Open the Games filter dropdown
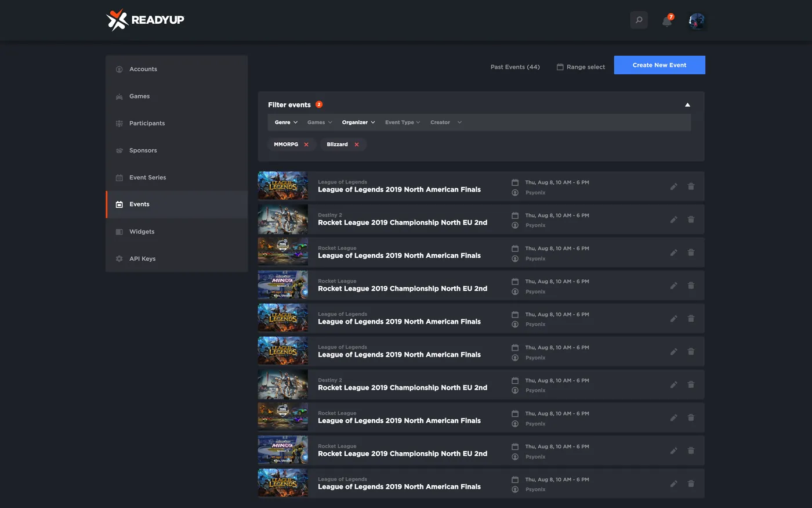 [x=320, y=123]
